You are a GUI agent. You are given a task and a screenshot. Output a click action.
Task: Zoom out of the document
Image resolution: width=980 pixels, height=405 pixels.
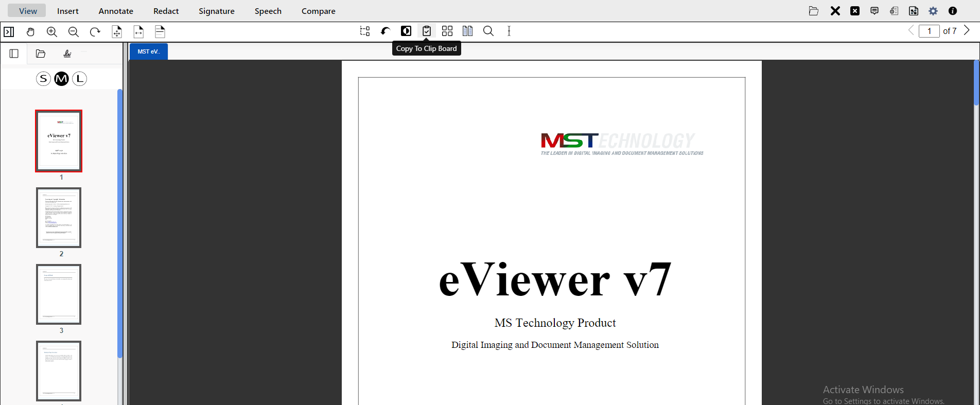(x=74, y=32)
